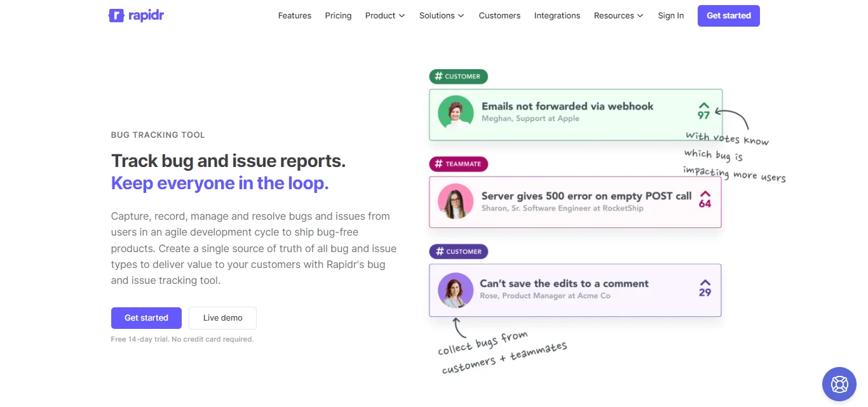Click the rapidr wordmark text
868x407 pixels.
146,15
